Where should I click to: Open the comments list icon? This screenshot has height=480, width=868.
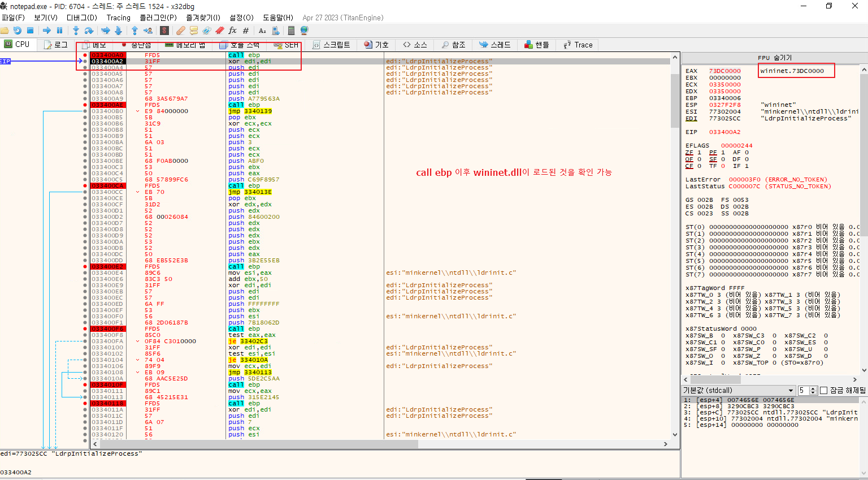[x=194, y=31]
